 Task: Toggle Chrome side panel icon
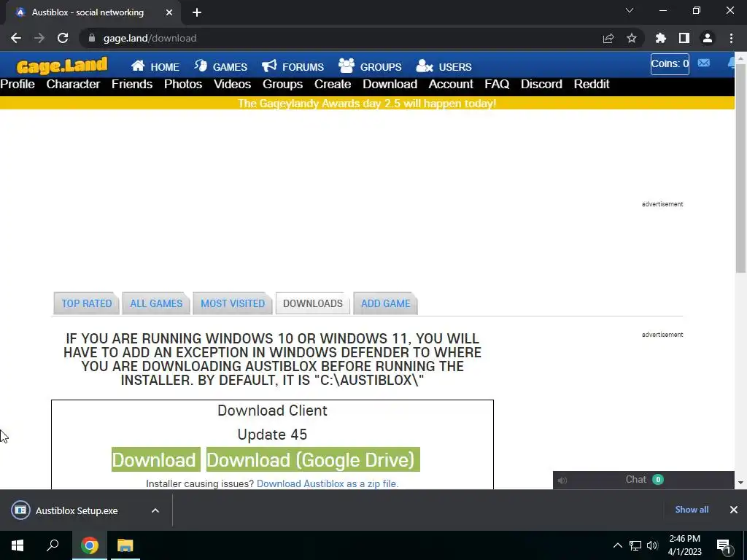(x=684, y=38)
